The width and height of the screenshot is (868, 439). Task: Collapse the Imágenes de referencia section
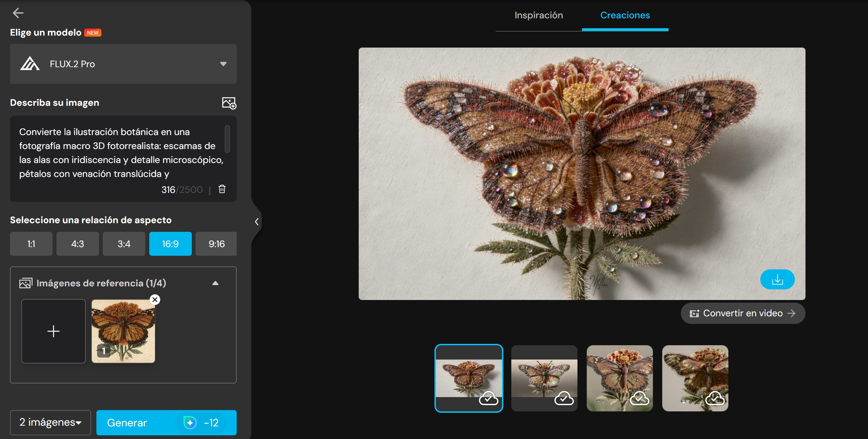pos(215,283)
